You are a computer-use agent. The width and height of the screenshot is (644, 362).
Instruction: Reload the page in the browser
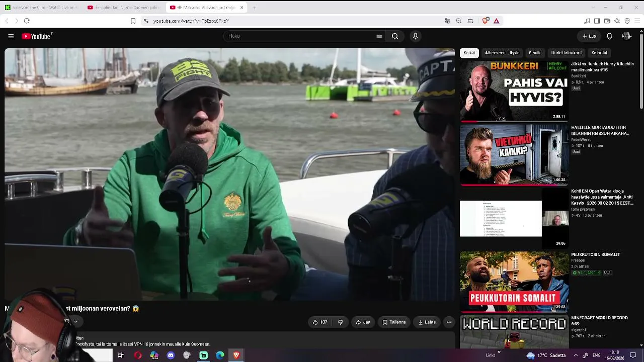coord(27,21)
